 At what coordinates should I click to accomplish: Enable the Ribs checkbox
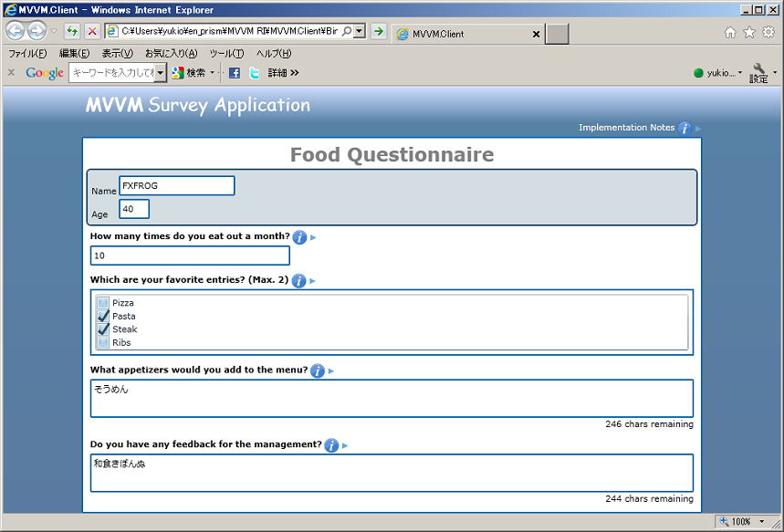103,343
